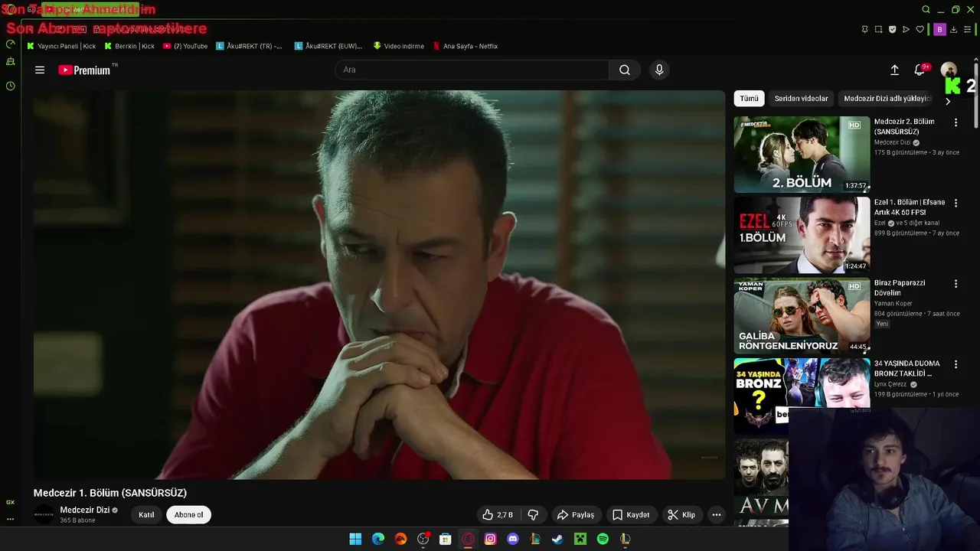980x551 pixels.
Task: Open Medcezir Dizi channel avatar
Action: (x=44, y=515)
